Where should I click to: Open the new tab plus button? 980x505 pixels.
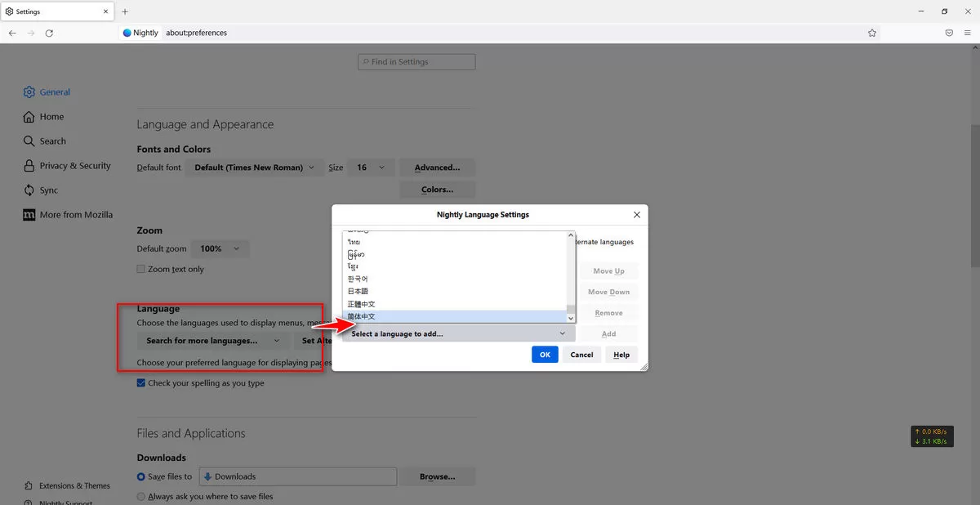pyautogui.click(x=125, y=11)
